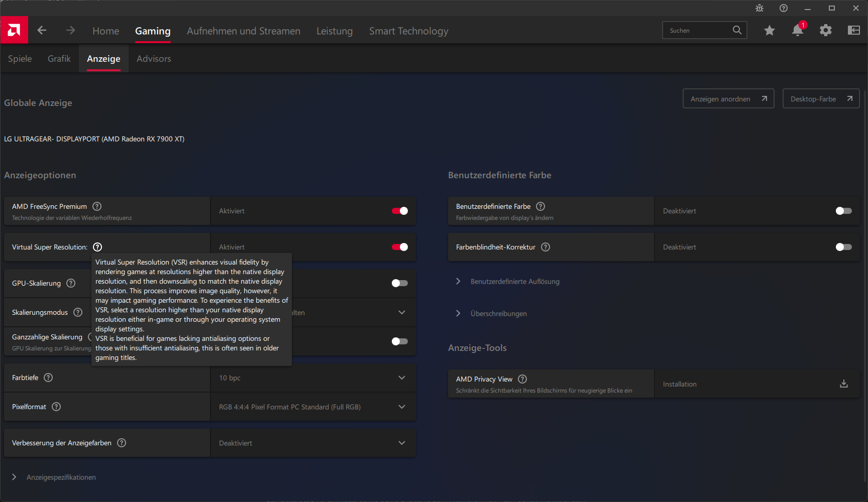
Task: Open Farbtiefe 10 bpc dropdown
Action: coord(313,378)
